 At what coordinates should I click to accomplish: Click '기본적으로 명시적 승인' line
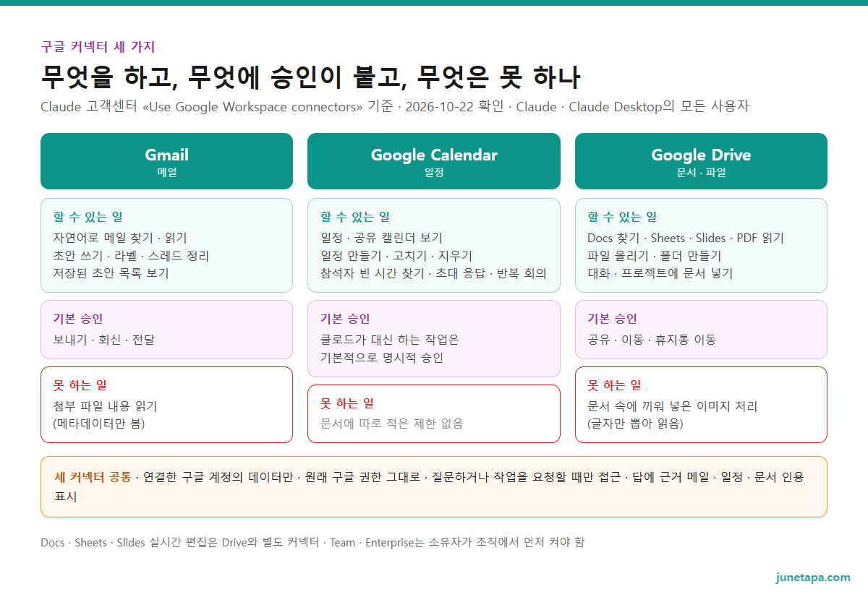(382, 358)
